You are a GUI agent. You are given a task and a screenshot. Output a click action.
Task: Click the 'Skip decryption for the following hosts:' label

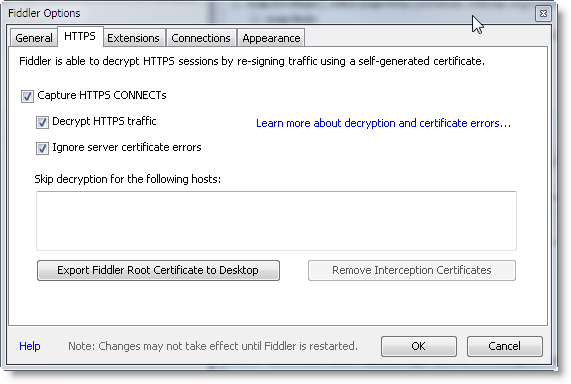tap(128, 179)
